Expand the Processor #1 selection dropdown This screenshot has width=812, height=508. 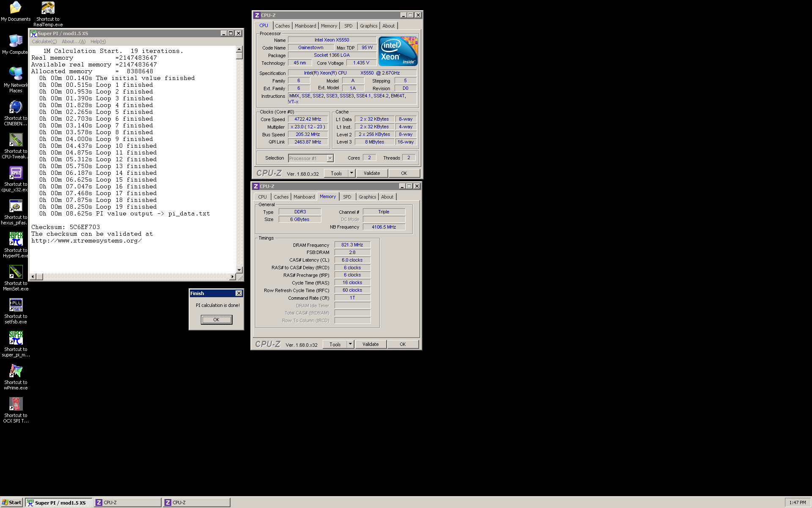pos(330,158)
